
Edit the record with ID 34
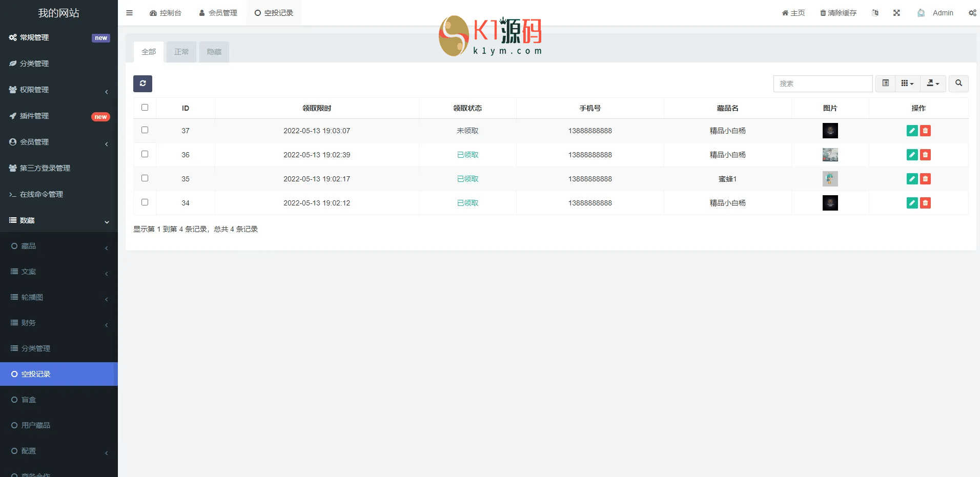(x=912, y=203)
